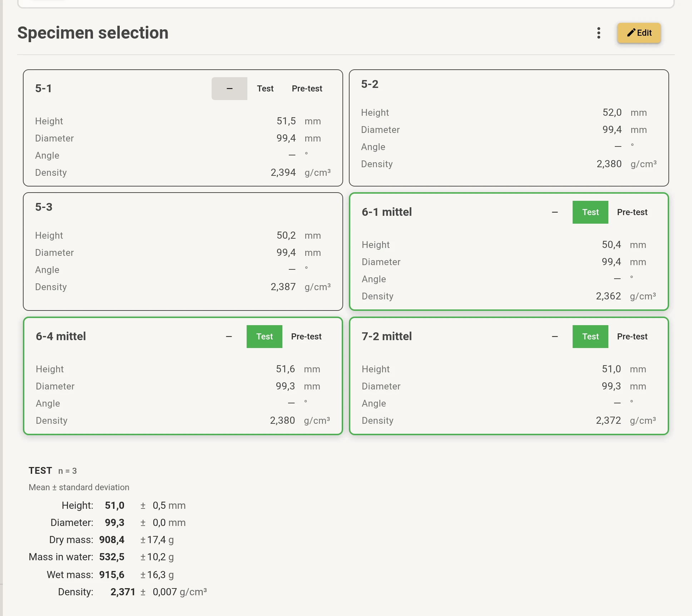The height and width of the screenshot is (616, 692).
Task: Toggle Test for 6-1 mittel
Action: [x=590, y=212]
